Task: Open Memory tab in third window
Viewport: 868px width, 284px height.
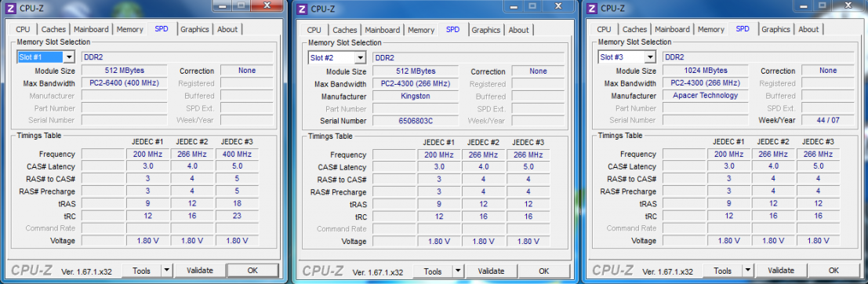Action: point(711,29)
